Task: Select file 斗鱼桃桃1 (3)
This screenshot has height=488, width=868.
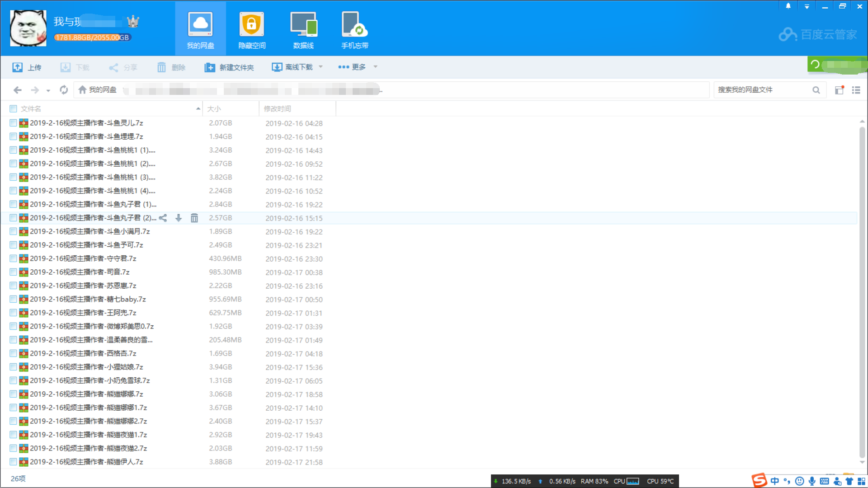Action: point(93,177)
